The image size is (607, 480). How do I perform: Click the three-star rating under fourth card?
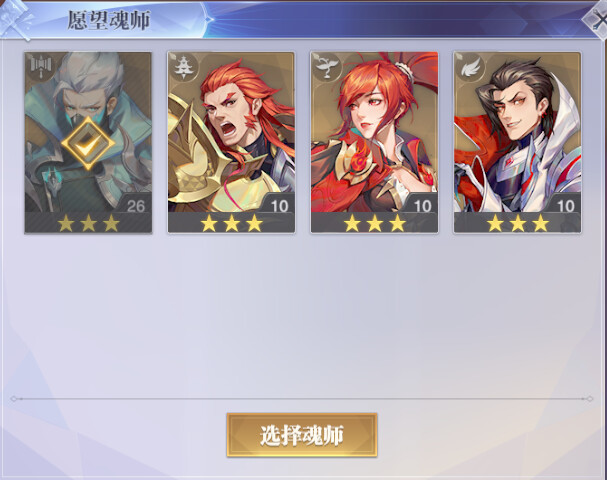coord(518,223)
